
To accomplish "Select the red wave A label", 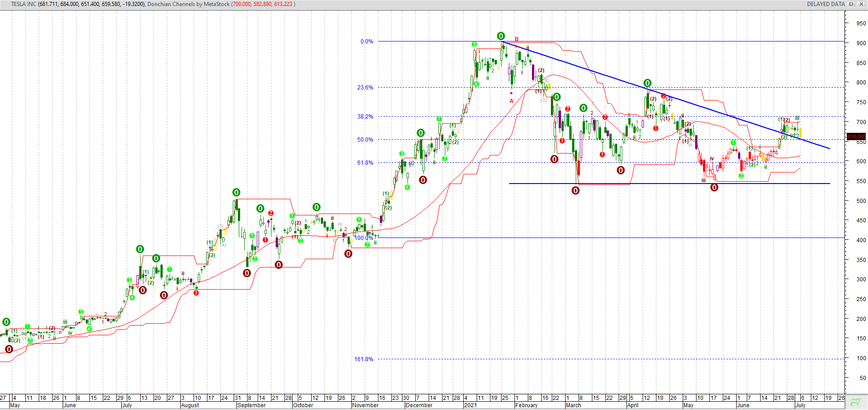I will (x=511, y=101).
